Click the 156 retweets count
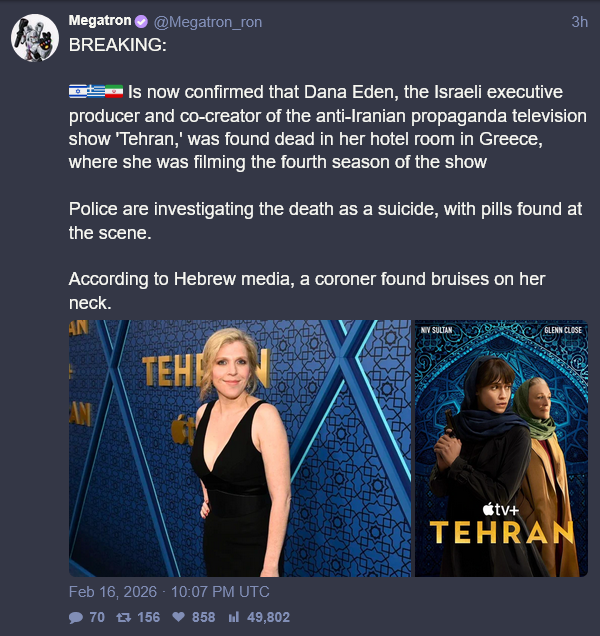The width and height of the screenshot is (600, 636). [x=148, y=617]
